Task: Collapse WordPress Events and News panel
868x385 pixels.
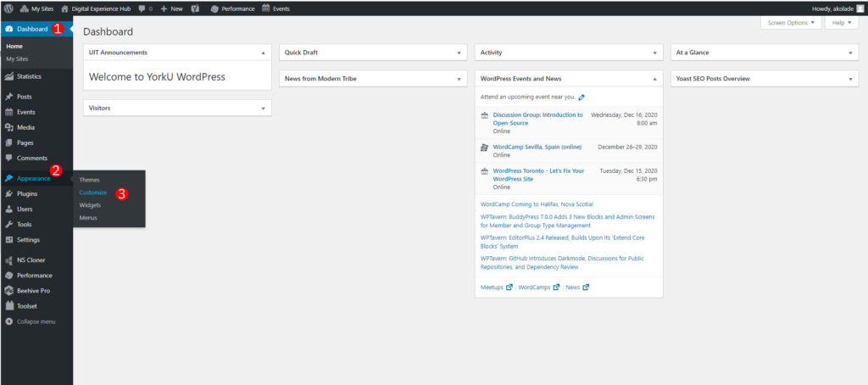Action: click(x=654, y=79)
